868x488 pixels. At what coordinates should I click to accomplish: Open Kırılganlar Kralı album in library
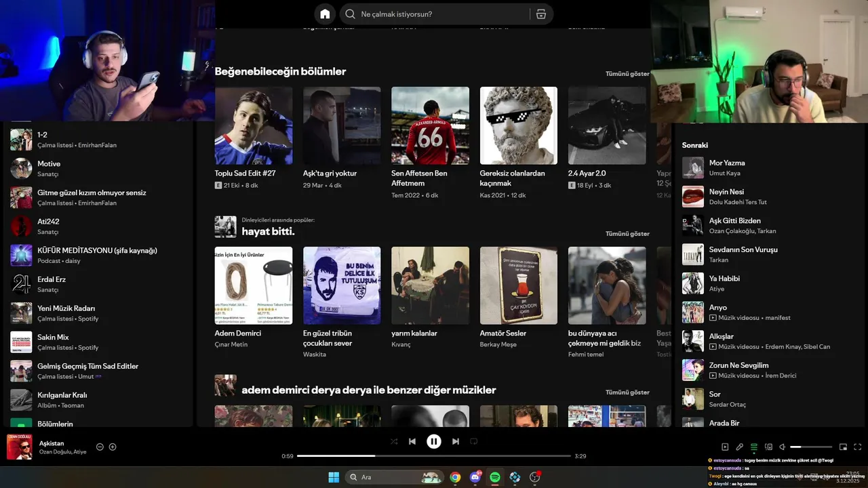coord(99,400)
